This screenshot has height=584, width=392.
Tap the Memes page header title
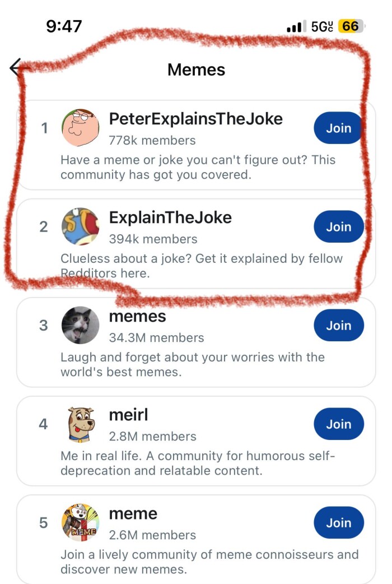[x=196, y=69]
